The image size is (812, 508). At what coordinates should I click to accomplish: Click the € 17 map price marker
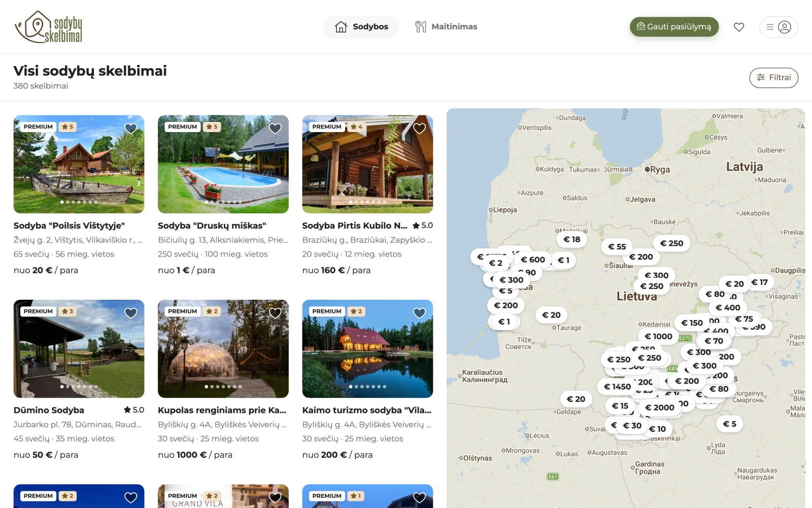759,282
